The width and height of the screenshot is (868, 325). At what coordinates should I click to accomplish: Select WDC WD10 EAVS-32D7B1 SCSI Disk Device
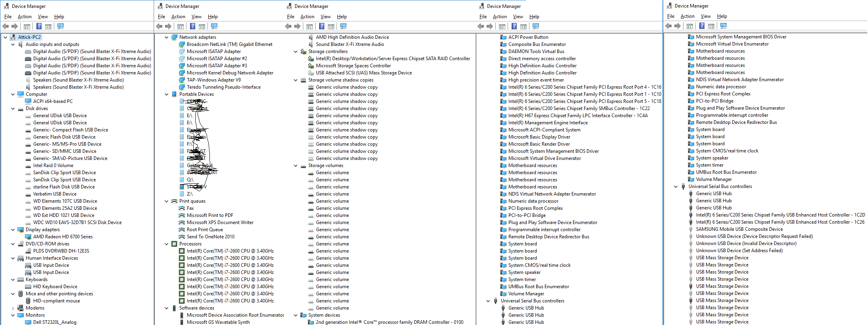pyautogui.click(x=77, y=222)
